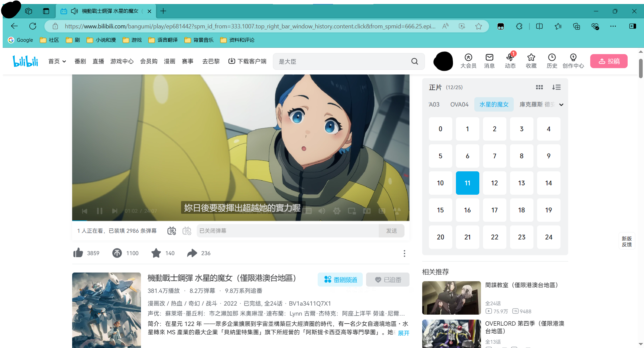
Task: Expand description with 展开 link
Action: point(404,333)
